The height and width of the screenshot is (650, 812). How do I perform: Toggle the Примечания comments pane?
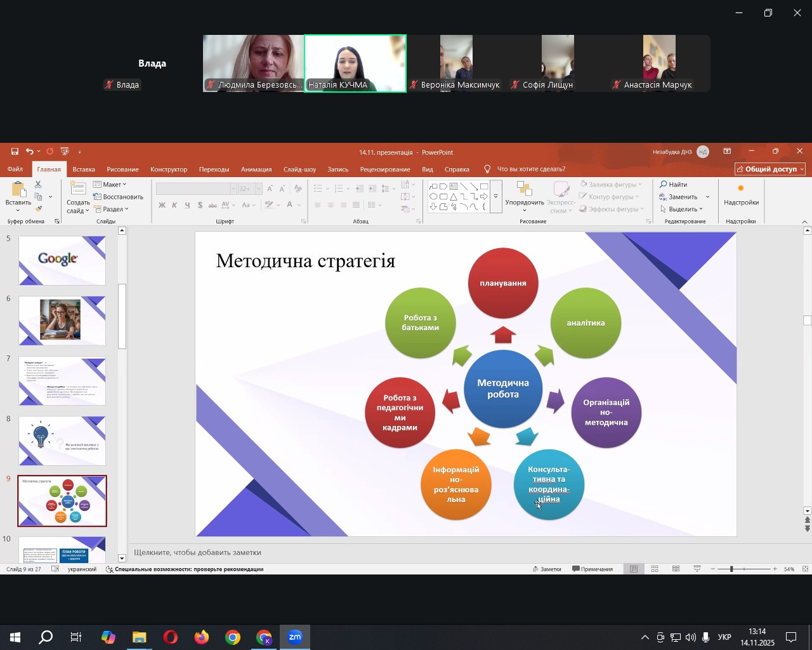coord(593,569)
